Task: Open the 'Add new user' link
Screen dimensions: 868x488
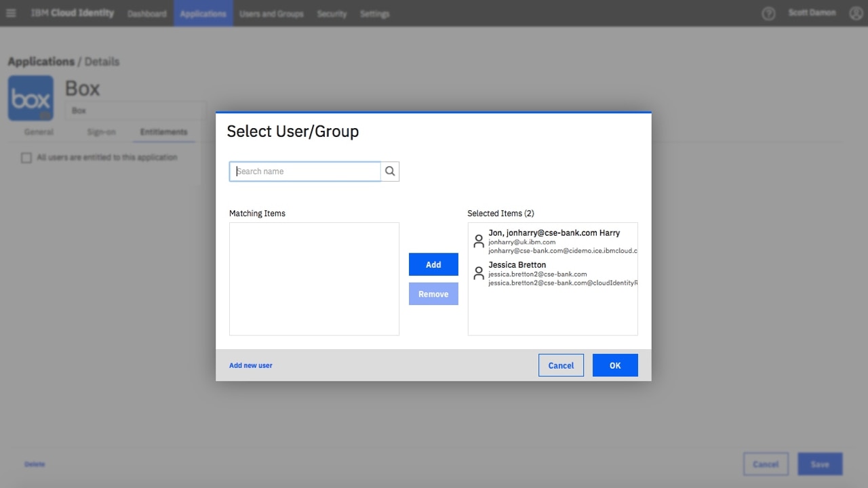Action: [x=250, y=365]
